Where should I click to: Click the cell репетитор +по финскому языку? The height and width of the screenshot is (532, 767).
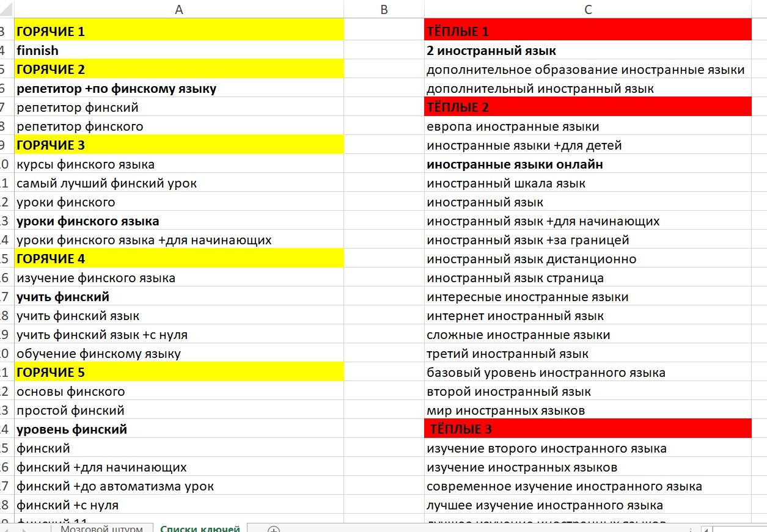point(179,88)
